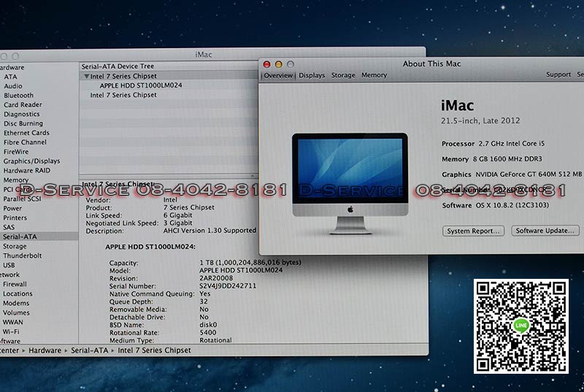Select SAS in the sidebar
The image size is (584, 392).
pyautogui.click(x=9, y=227)
